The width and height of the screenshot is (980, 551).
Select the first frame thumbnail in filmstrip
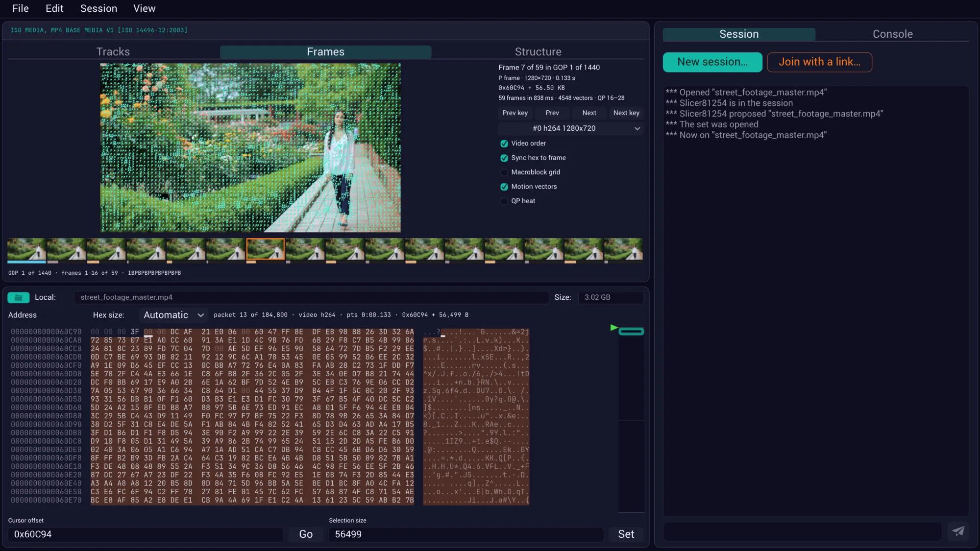coord(27,249)
